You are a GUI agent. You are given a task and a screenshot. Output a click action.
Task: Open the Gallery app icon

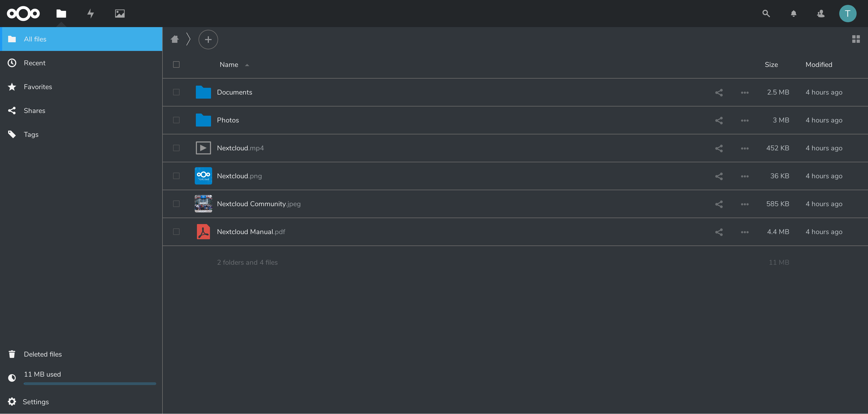(x=120, y=14)
